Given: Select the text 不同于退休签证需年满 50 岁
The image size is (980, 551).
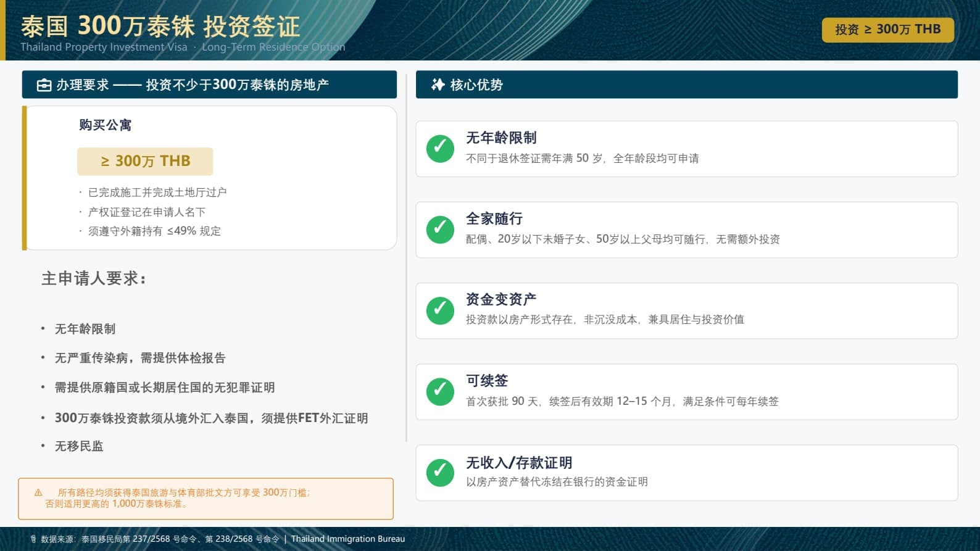Looking at the screenshot, I should point(535,159).
